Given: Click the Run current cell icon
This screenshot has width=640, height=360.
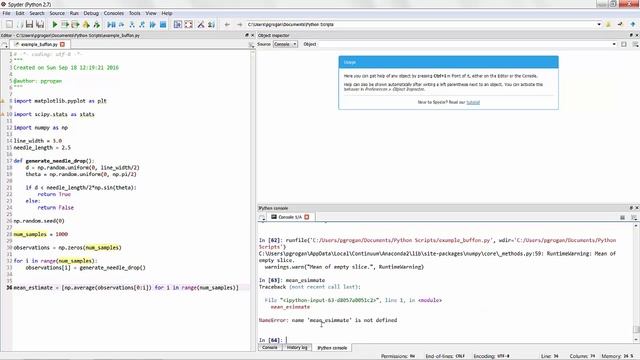Looking at the screenshot, I should pyautogui.click(x=65, y=24).
